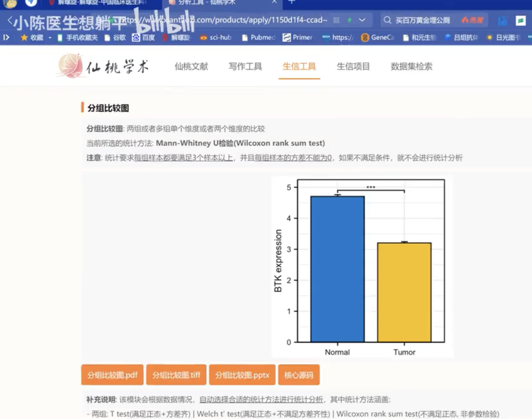Open the 生信工具 menu
The height and width of the screenshot is (419, 532).
point(299,66)
